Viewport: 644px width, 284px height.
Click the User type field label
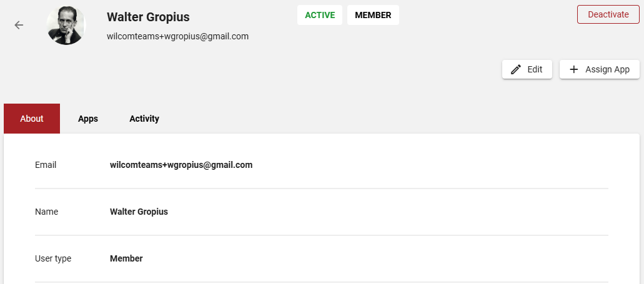[x=53, y=258]
